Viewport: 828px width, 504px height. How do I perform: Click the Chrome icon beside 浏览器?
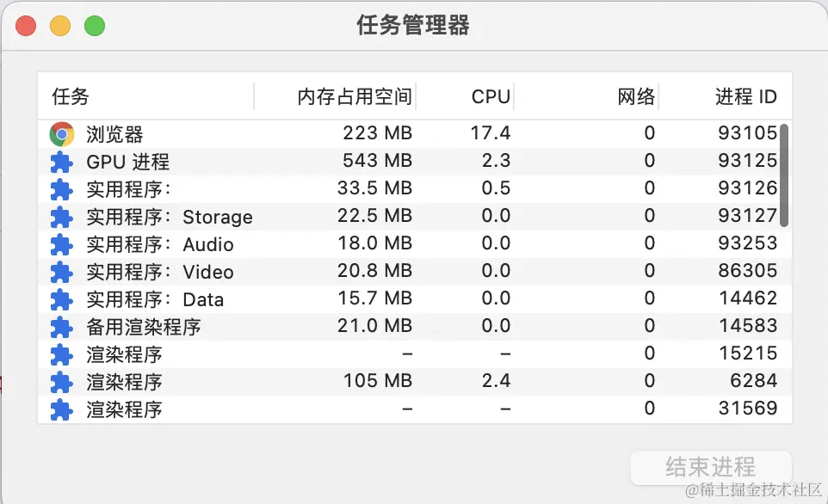click(62, 133)
